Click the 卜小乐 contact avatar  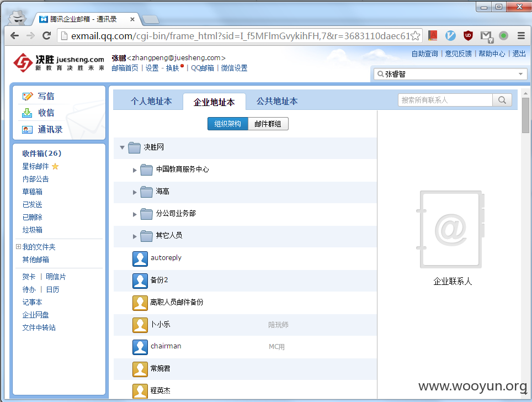tap(140, 325)
